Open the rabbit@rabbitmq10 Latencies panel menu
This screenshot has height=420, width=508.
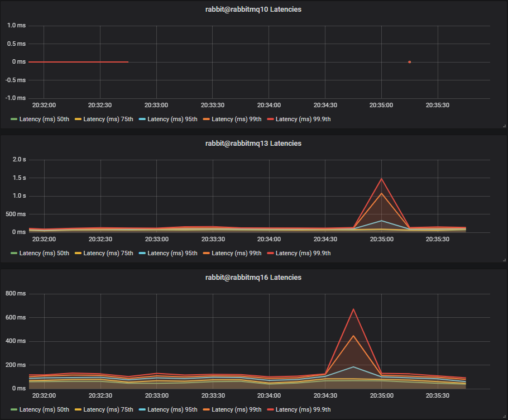click(x=253, y=9)
